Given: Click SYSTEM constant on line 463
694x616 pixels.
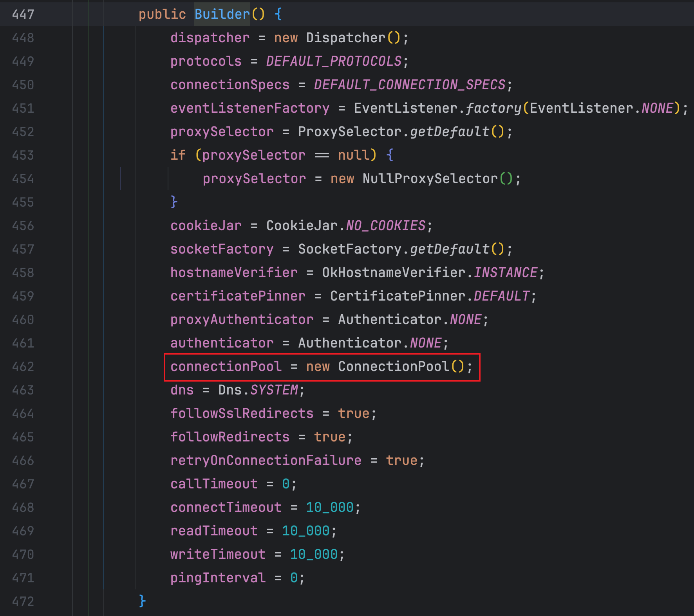Looking at the screenshot, I should 274,390.
